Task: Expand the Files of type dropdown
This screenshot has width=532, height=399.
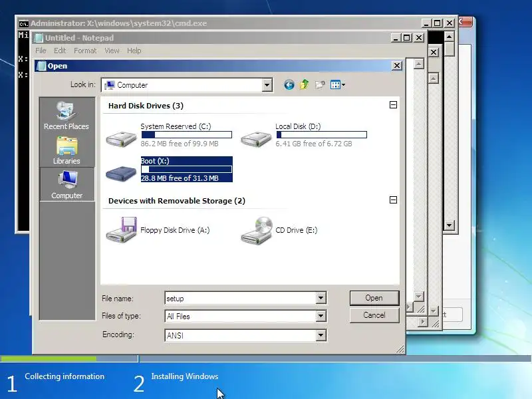Action: (x=321, y=317)
